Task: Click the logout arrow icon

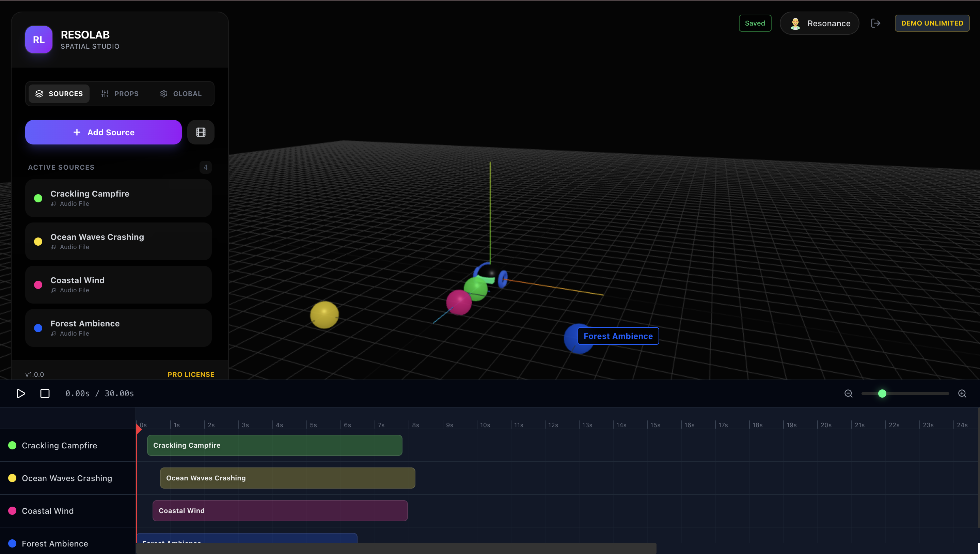Action: point(875,23)
